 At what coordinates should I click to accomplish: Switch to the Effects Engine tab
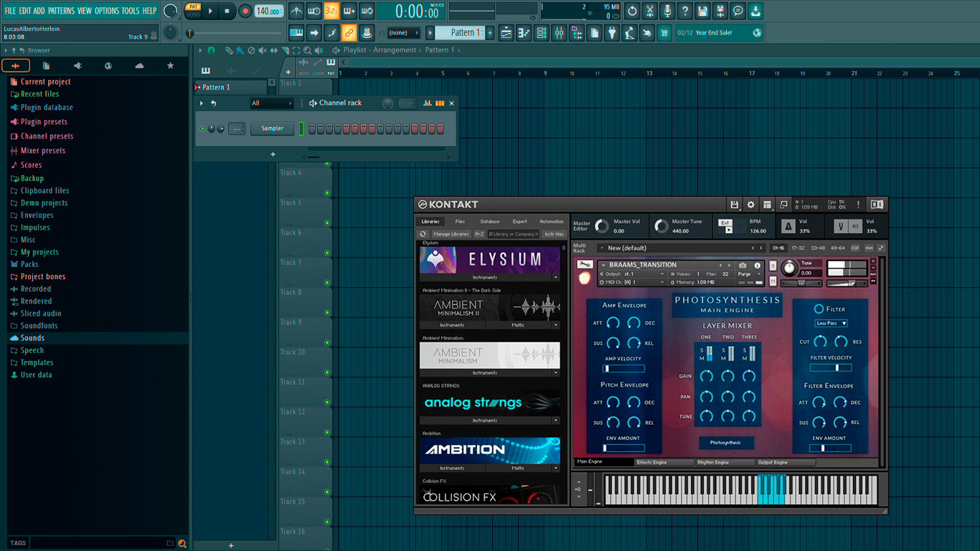coord(664,463)
